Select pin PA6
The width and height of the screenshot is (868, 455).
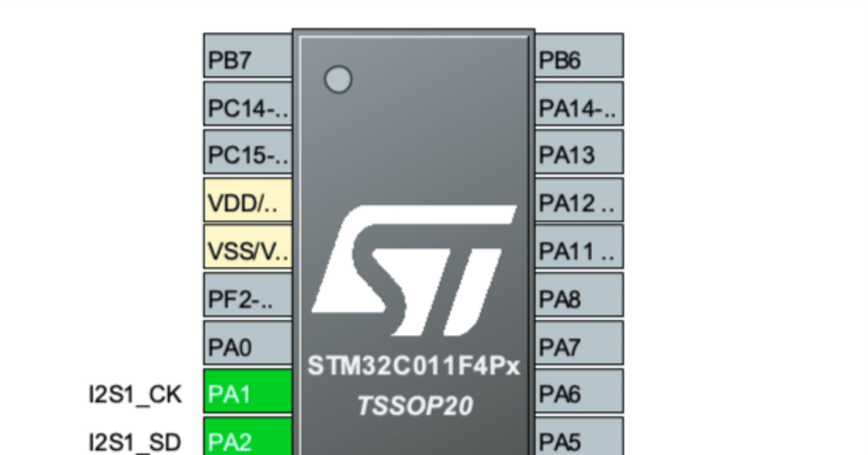coord(580,392)
